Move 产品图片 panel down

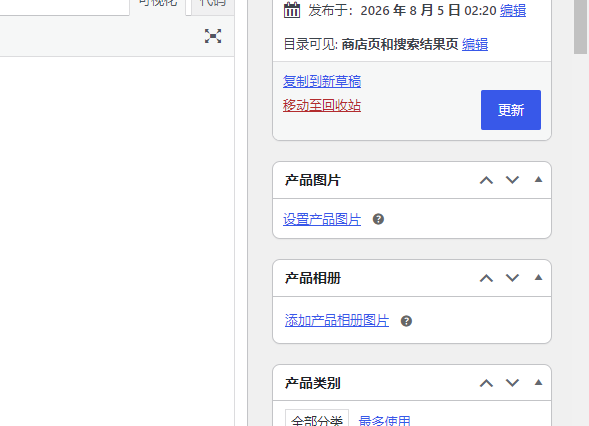coord(512,180)
